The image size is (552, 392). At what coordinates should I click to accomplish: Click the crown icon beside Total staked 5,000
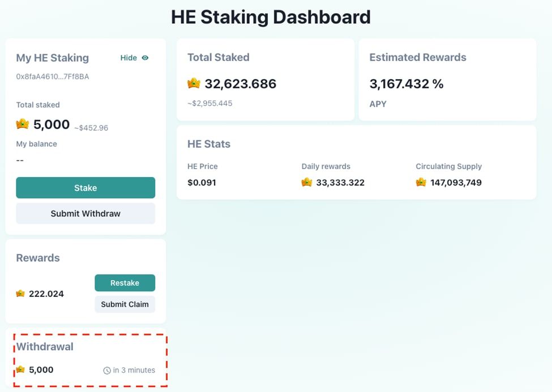[x=23, y=124]
